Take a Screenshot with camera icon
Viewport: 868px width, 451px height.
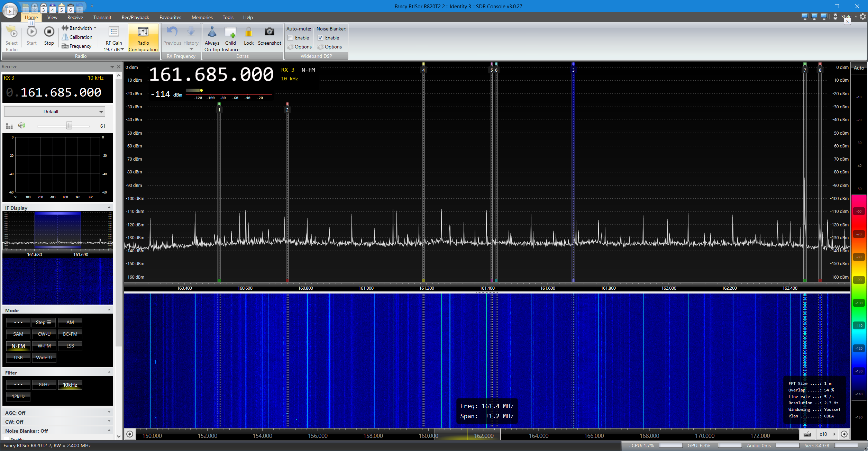pos(269,32)
